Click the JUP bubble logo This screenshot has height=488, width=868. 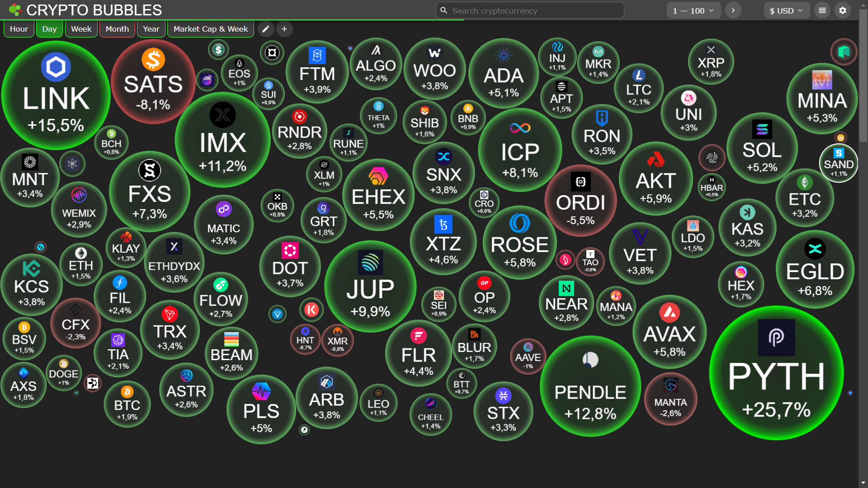click(370, 263)
